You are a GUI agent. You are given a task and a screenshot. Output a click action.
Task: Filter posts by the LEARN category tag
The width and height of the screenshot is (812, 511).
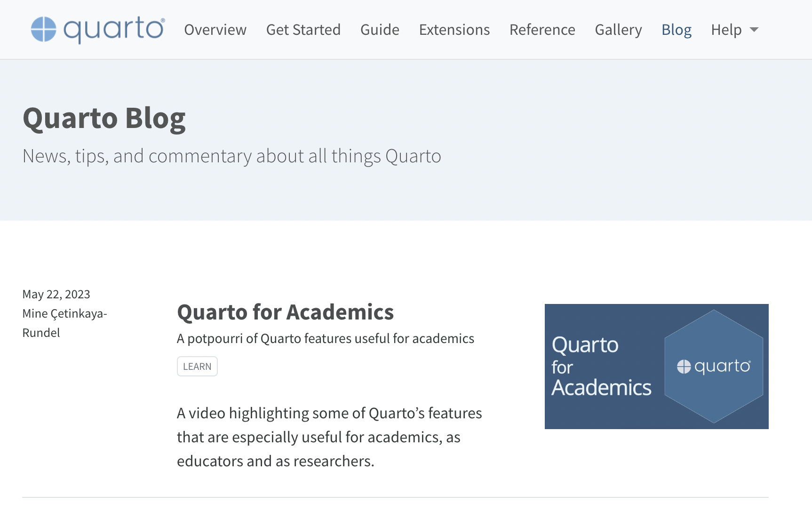tap(197, 367)
